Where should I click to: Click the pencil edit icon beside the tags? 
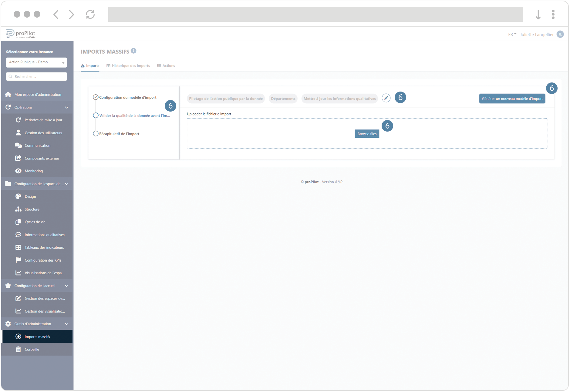tap(386, 98)
